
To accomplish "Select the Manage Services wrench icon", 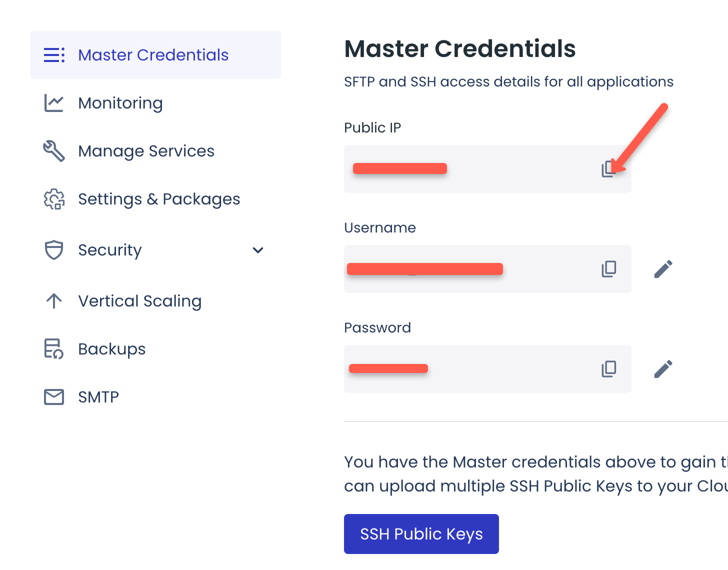I will (x=54, y=151).
